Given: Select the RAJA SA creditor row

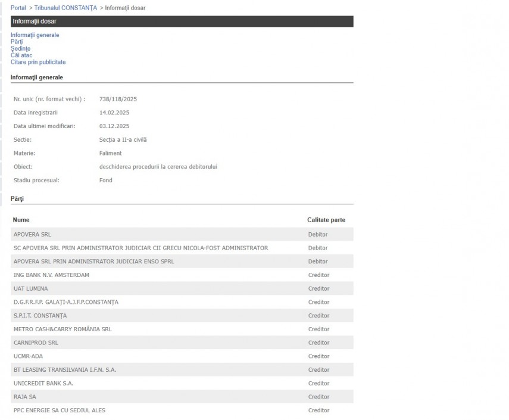Looking at the screenshot, I should pos(24,397).
